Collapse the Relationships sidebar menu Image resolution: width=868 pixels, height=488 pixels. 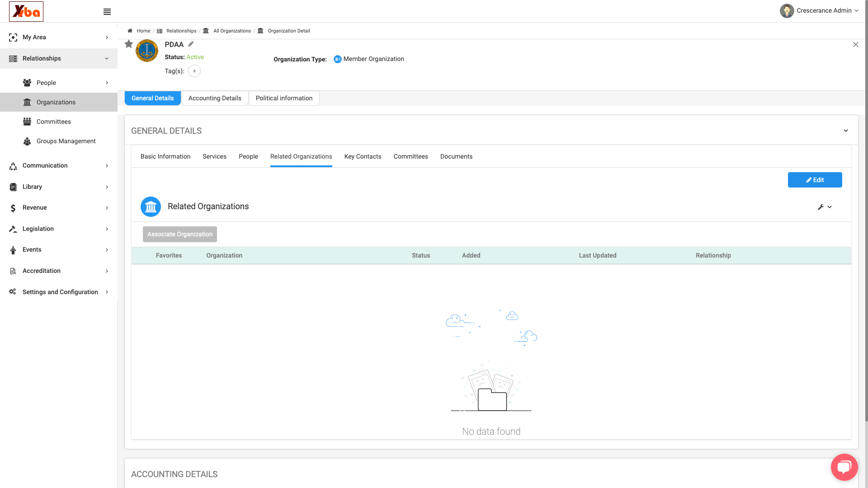pyautogui.click(x=59, y=58)
